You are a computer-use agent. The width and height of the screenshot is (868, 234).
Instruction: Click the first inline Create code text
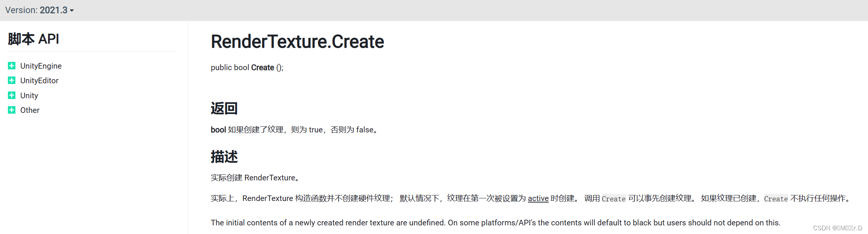click(614, 199)
